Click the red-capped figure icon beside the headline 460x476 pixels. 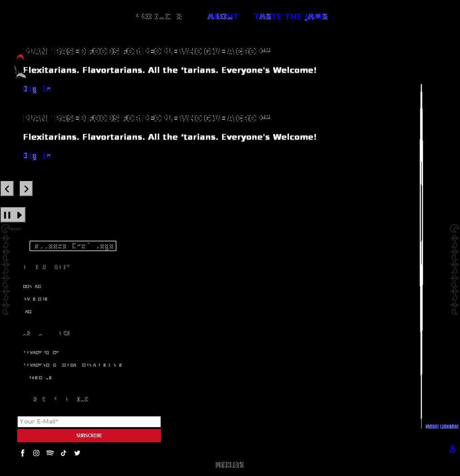tap(20, 66)
